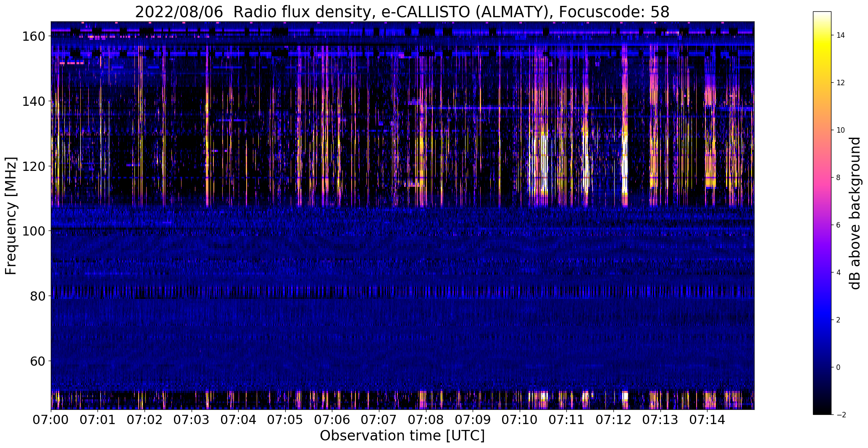Click the colorbar tick label 2
The image size is (868, 448).
click(x=839, y=320)
